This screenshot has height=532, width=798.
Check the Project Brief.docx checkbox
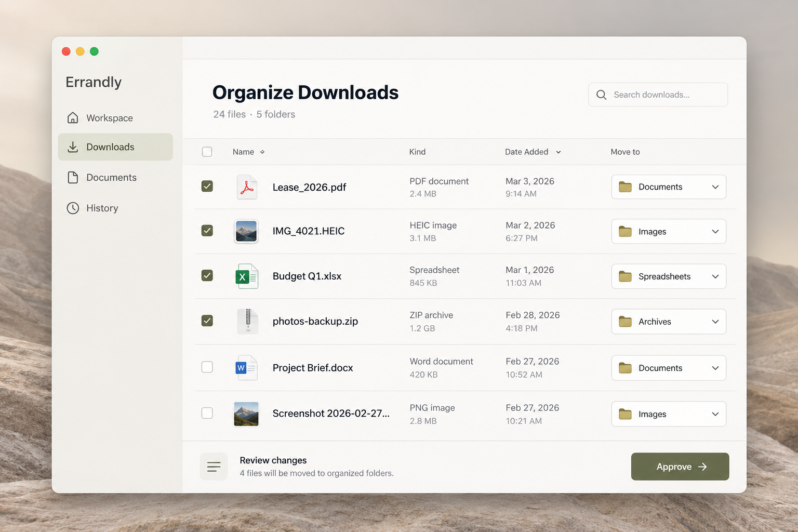tap(207, 367)
